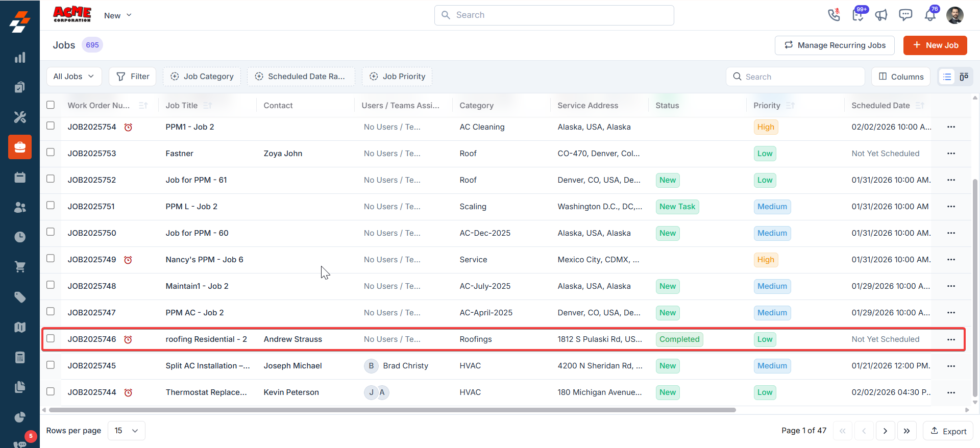The width and height of the screenshot is (980, 448).
Task: Open the Columns chooser
Action: click(x=901, y=77)
